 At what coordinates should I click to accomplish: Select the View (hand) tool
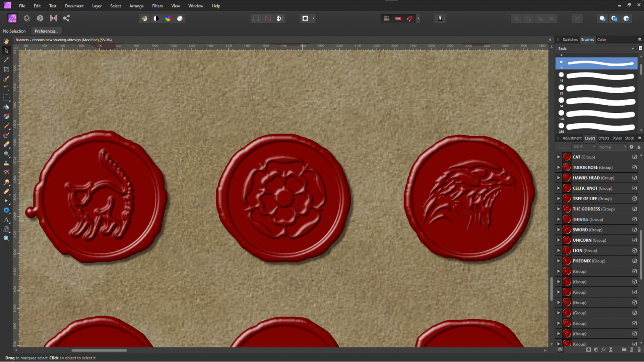tap(6, 41)
